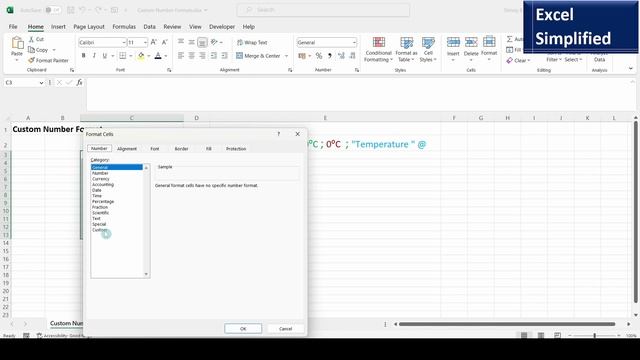Click Decrease Decimal icon
Viewport: 640px width, 360px height.
(352, 56)
